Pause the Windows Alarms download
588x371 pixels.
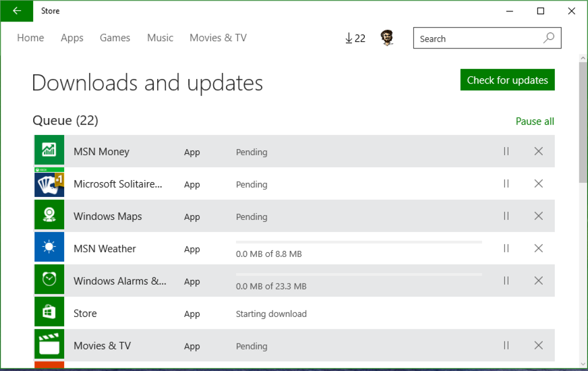click(506, 280)
